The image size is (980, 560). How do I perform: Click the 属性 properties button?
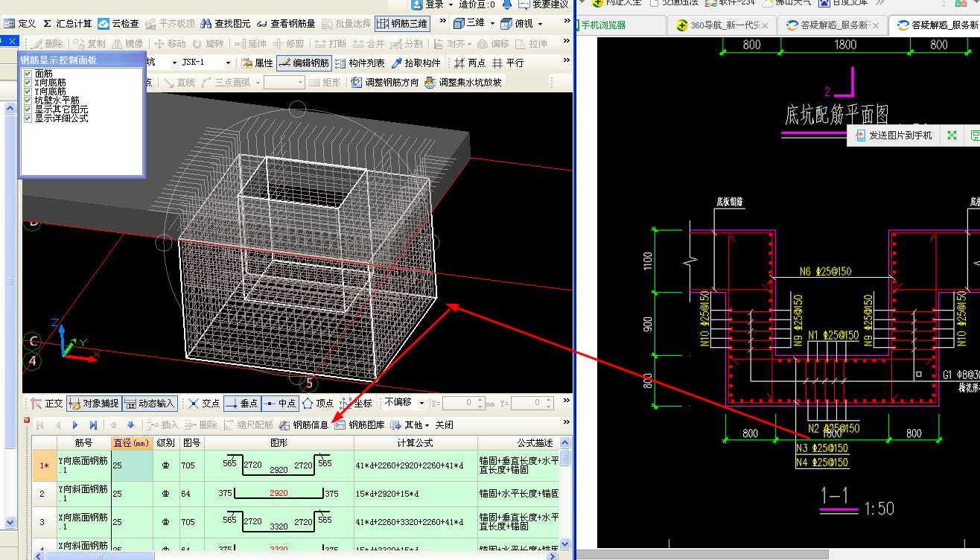257,63
